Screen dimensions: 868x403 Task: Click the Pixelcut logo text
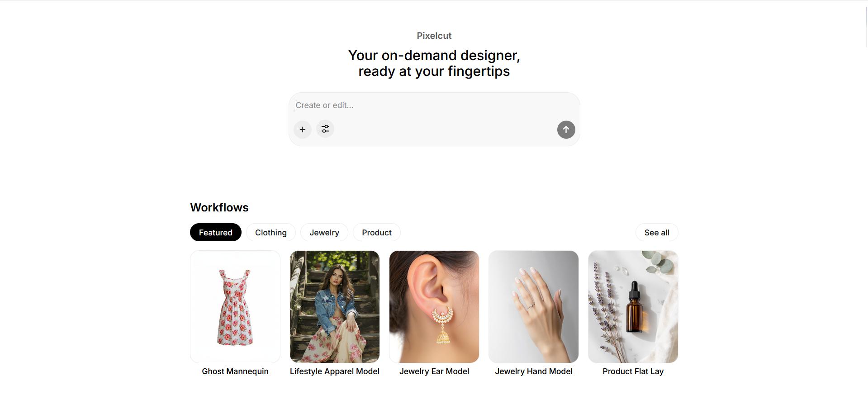433,35
